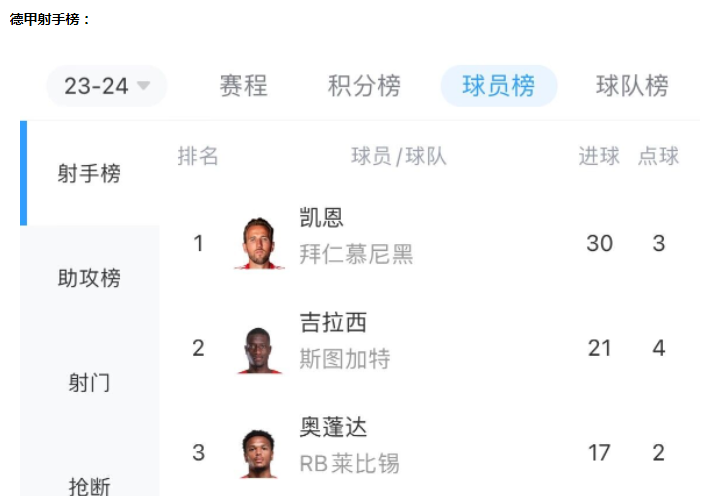Open player name 奥蓬达

coord(333,427)
